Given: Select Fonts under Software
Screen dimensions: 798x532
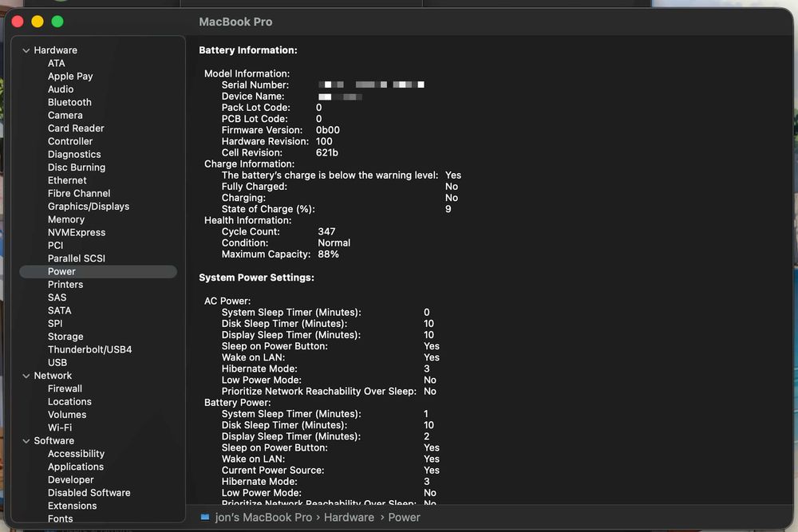Looking at the screenshot, I should [60, 518].
